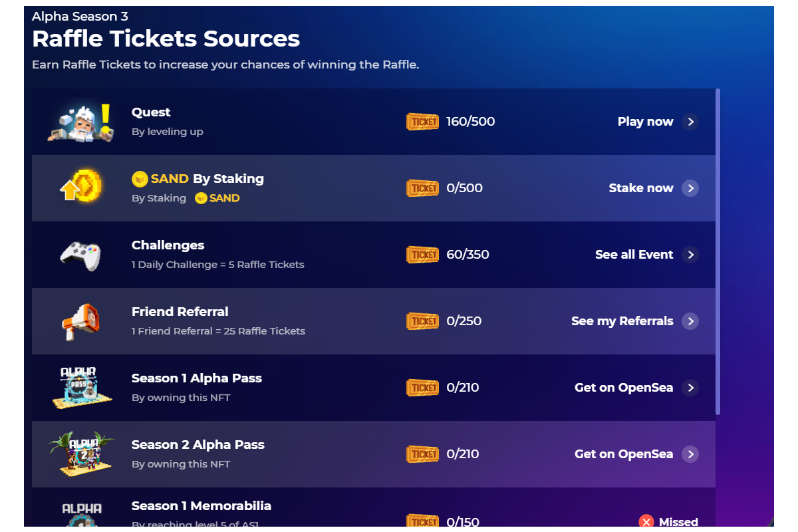Click the SAND By Staking title
798x532 pixels.
pyautogui.click(x=198, y=179)
